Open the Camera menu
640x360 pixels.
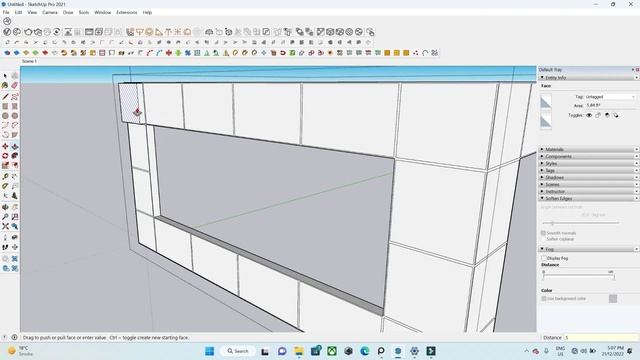tap(50, 13)
